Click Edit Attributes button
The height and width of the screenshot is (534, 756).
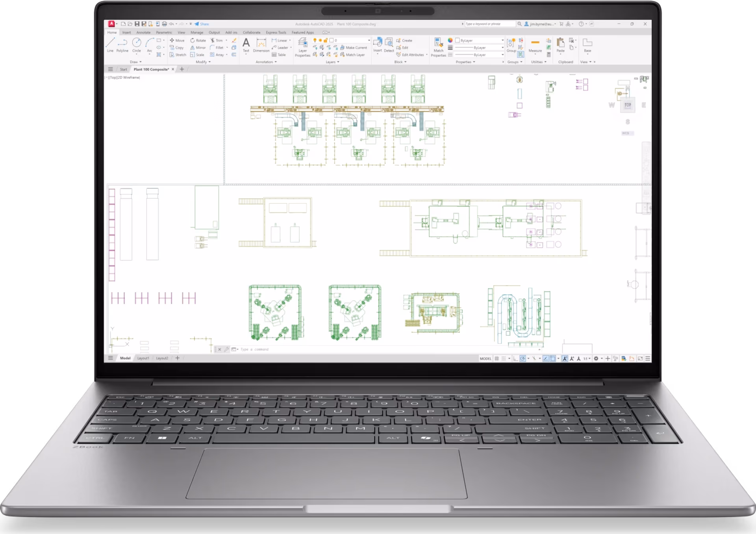410,55
